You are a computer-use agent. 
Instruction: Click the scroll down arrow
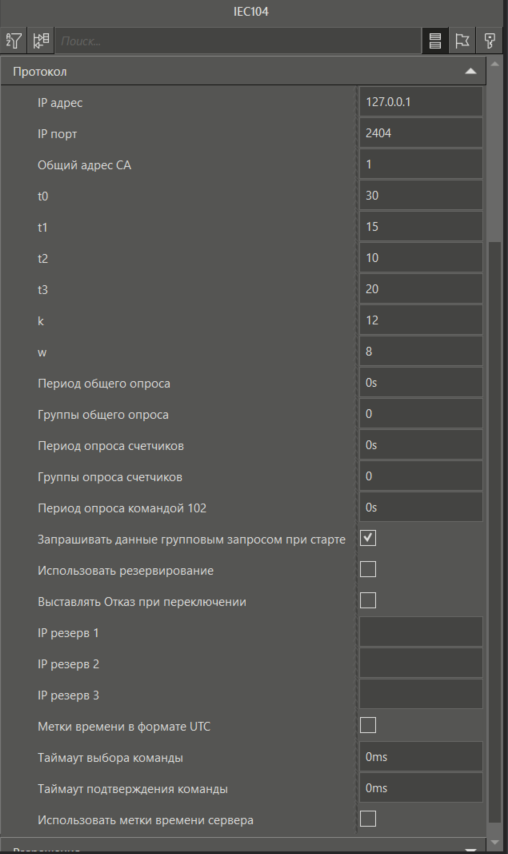pyautogui.click(x=494, y=843)
